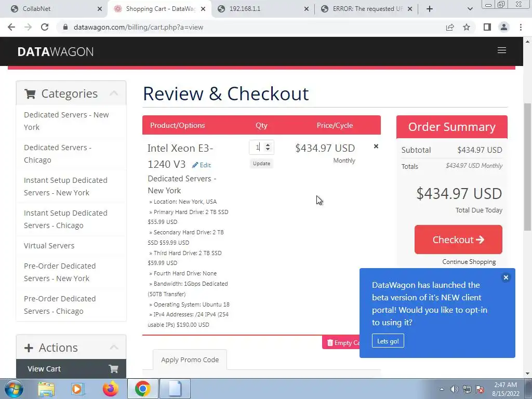
Task: Open the blank document taskbar item
Action: pyautogui.click(x=175, y=389)
